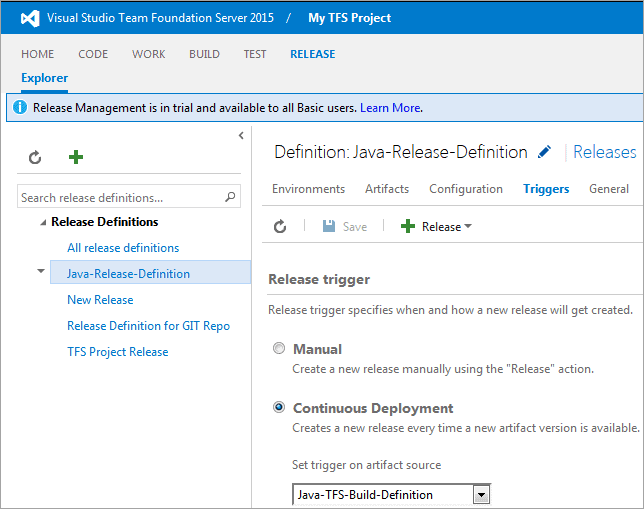The height and width of the screenshot is (509, 644).
Task: Switch to the Environments tab
Action: click(x=308, y=189)
